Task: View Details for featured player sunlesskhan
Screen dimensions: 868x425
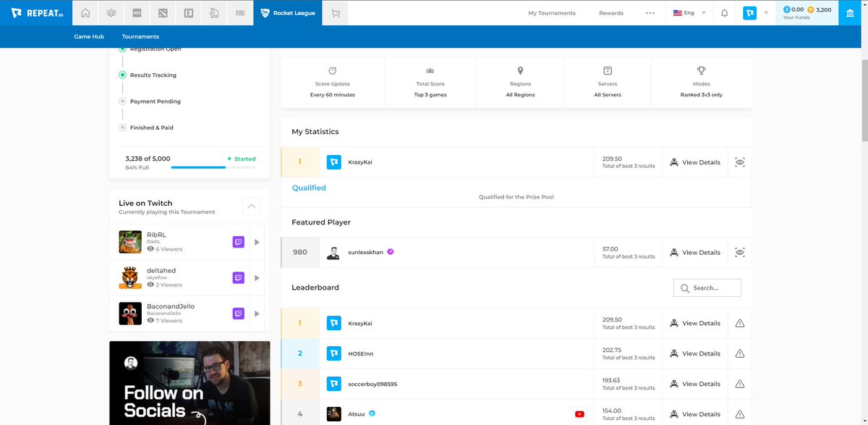Action: (695, 252)
